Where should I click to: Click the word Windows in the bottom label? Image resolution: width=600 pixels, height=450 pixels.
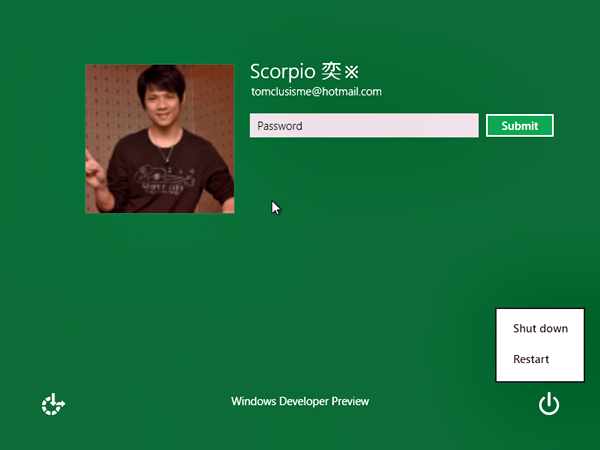[x=254, y=401]
